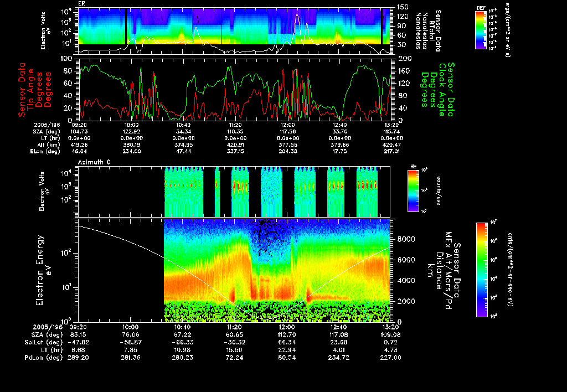Click the "DEF" color bar label
This screenshot has height=392, width=567.
pyautogui.click(x=481, y=8)
